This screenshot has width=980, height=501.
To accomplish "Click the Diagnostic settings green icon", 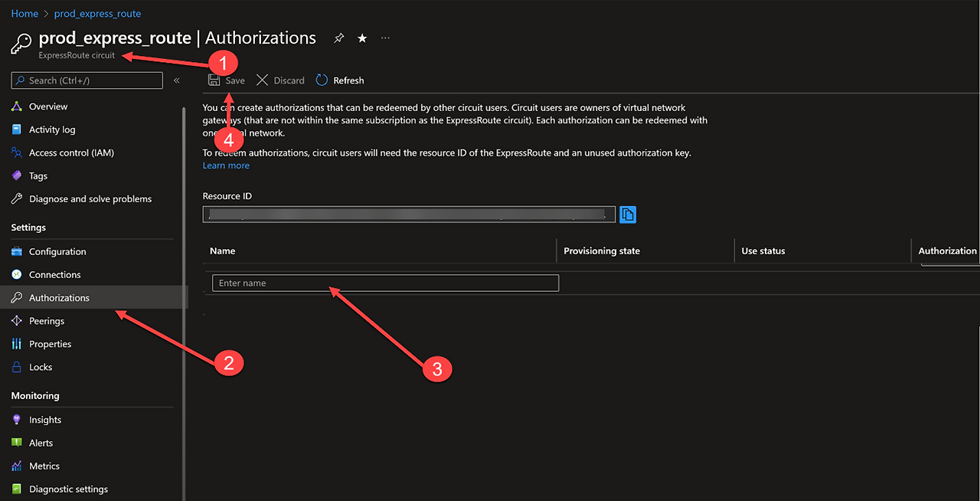I will point(17,489).
